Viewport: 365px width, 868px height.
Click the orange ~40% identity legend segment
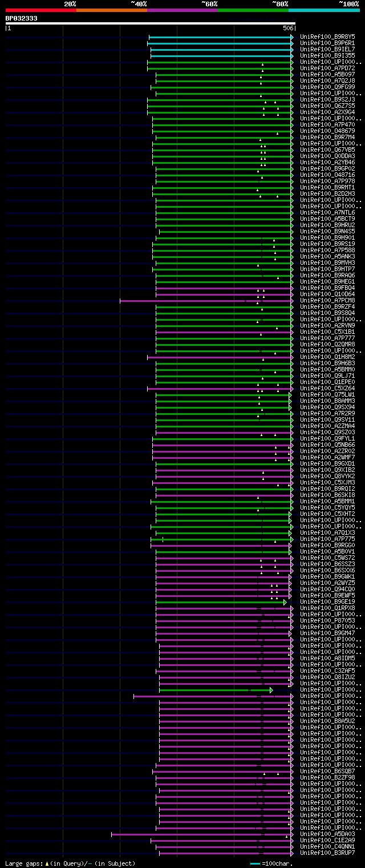pos(112,10)
